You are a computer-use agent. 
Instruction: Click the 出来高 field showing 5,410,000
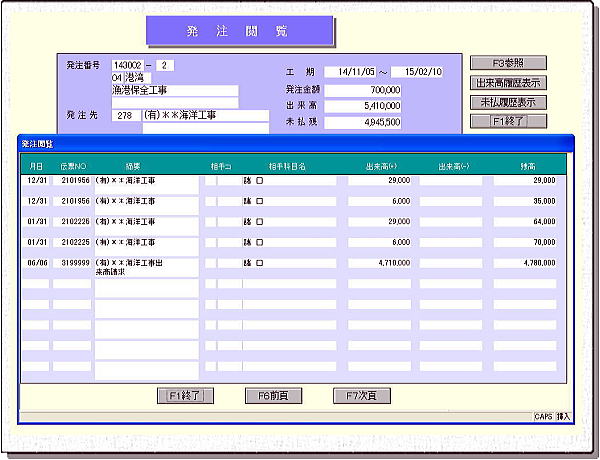pyautogui.click(x=364, y=106)
